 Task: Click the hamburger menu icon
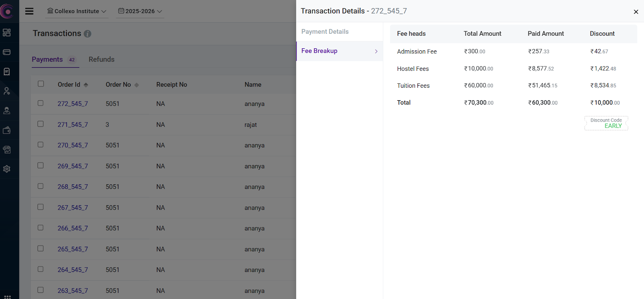point(29,11)
